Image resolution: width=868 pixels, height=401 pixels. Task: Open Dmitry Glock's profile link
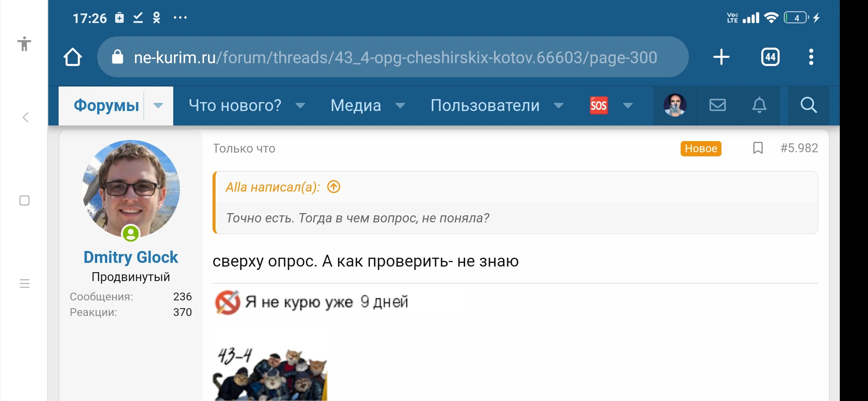(131, 257)
